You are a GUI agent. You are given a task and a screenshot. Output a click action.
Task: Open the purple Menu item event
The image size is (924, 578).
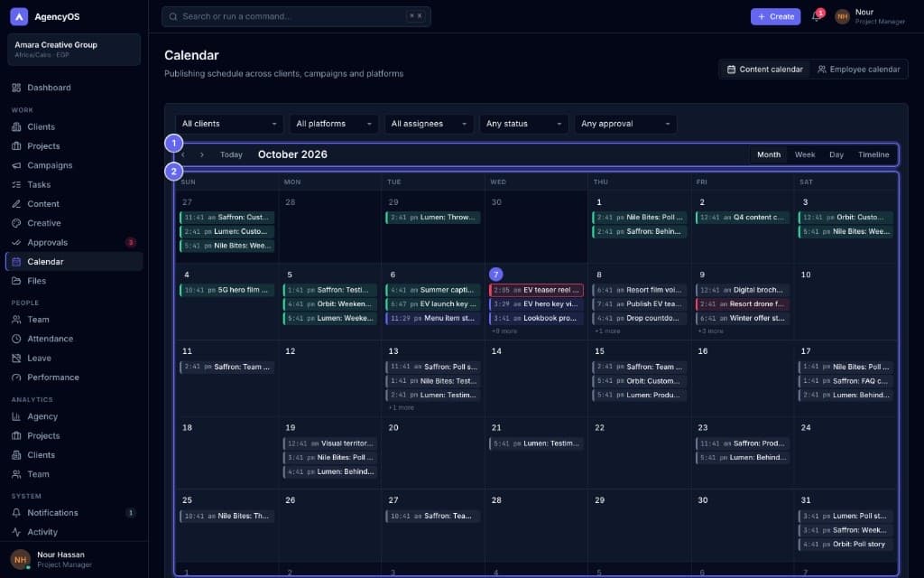(x=433, y=319)
